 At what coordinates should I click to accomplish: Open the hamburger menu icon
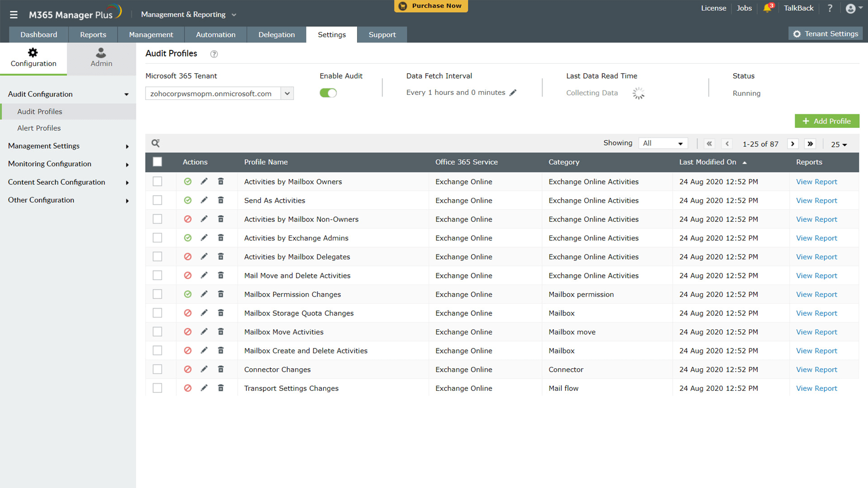click(14, 14)
